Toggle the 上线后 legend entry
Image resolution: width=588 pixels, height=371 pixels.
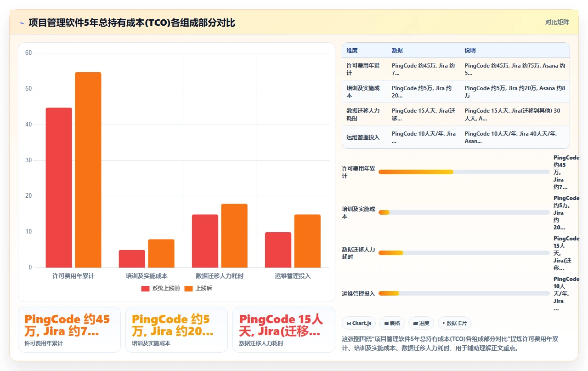coord(198,288)
